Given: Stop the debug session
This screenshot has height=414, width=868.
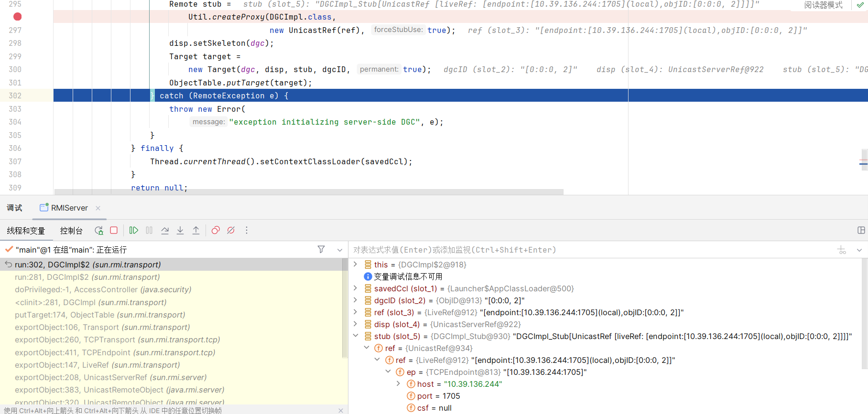Looking at the screenshot, I should coord(114,230).
